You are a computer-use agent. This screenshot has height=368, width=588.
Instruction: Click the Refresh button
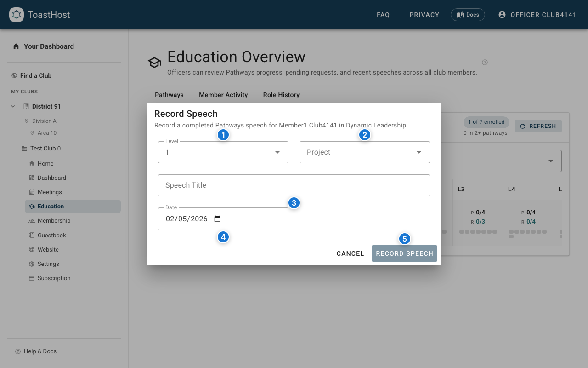[538, 126]
